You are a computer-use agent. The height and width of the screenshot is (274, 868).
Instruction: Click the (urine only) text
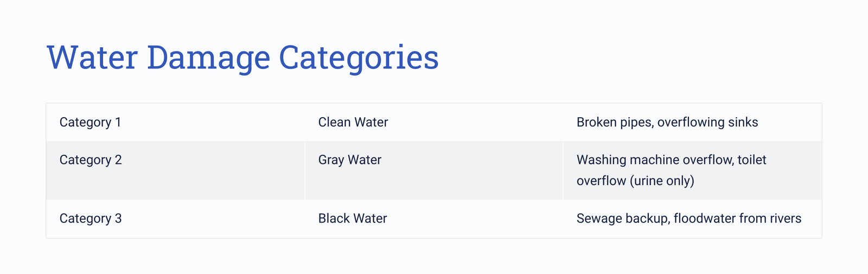click(x=662, y=181)
